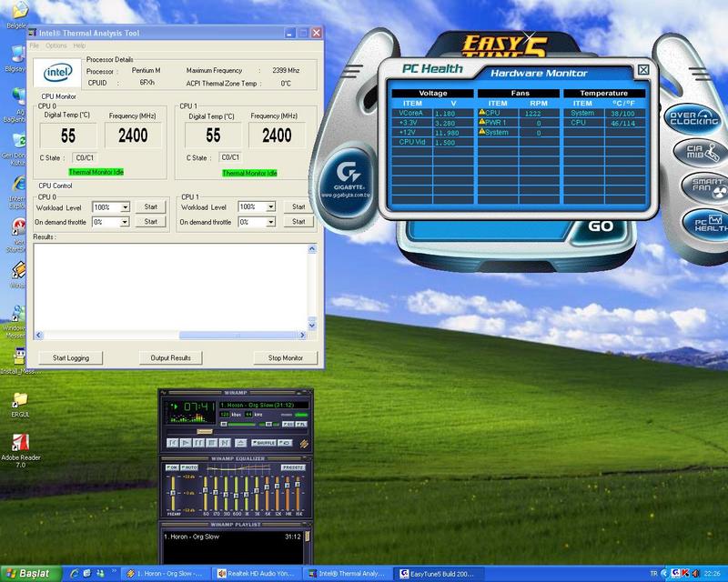Toggle the equalizer ON button

tap(172, 467)
